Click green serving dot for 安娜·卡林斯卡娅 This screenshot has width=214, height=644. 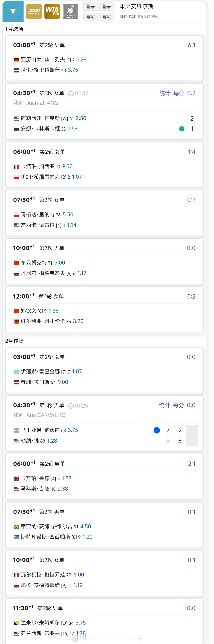[182, 129]
